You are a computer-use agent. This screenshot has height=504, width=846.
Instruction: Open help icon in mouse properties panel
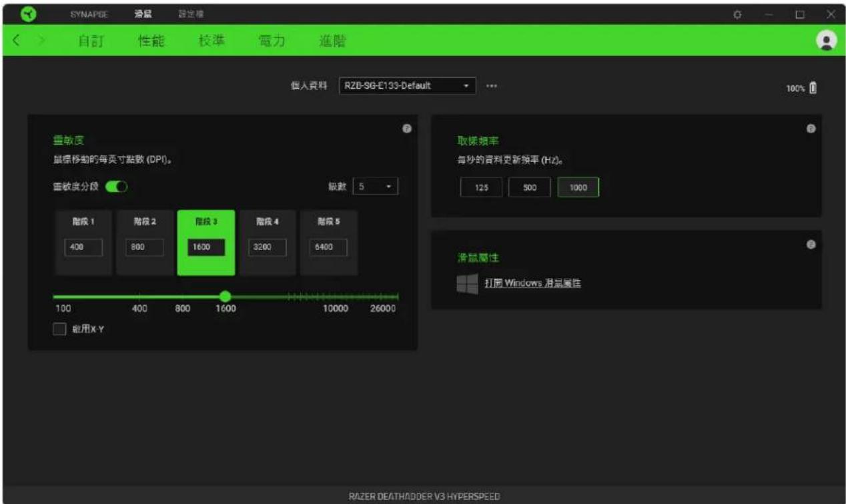(811, 245)
